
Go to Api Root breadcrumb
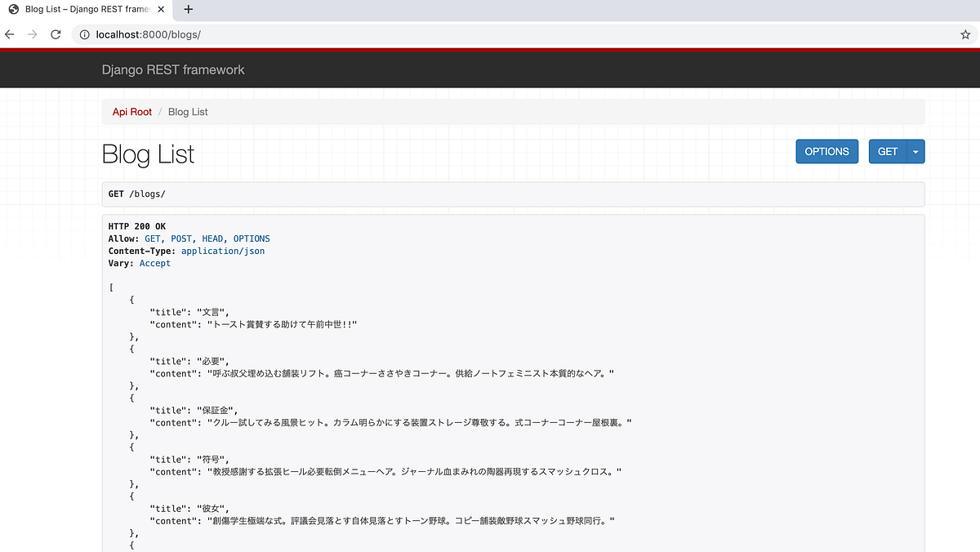pos(132,112)
